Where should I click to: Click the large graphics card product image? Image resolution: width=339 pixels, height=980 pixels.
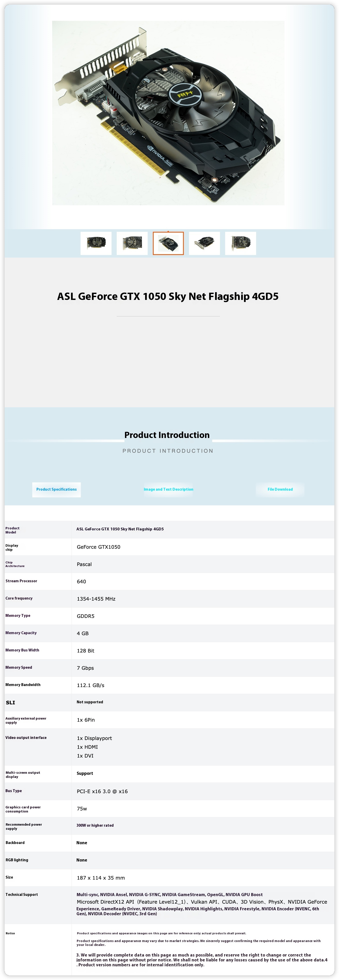pyautogui.click(x=168, y=113)
